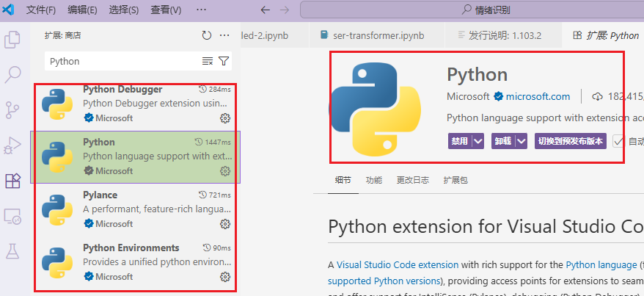Open the overflow menu after 查看(V)
Screen dimensions: 644x296
[201, 10]
